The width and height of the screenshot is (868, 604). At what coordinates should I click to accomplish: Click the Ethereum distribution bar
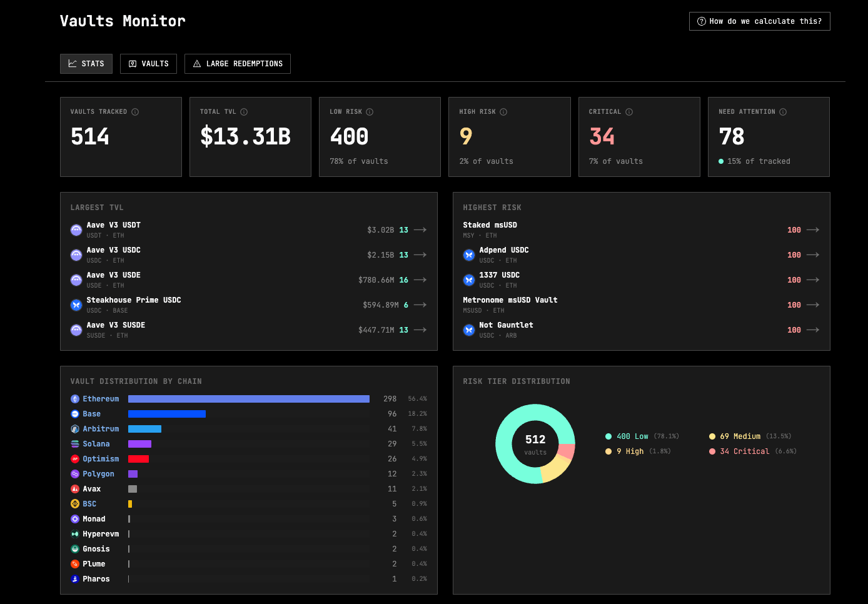click(249, 399)
